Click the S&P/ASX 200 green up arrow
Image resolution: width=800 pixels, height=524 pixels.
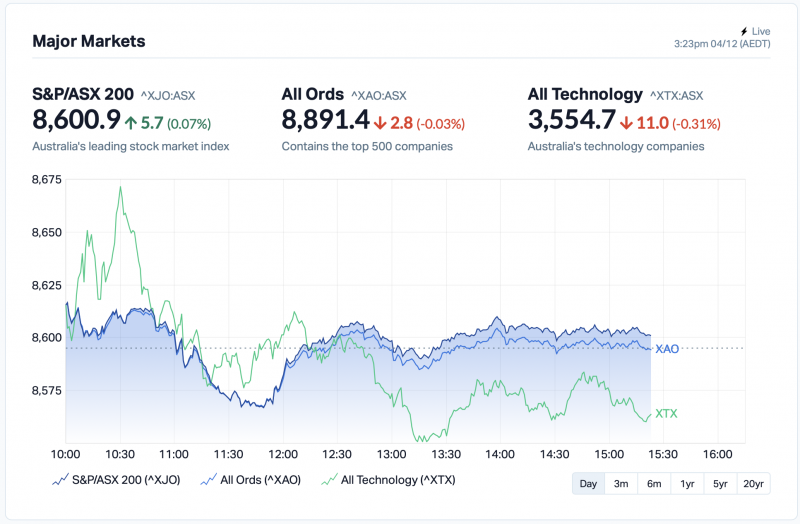click(x=131, y=123)
